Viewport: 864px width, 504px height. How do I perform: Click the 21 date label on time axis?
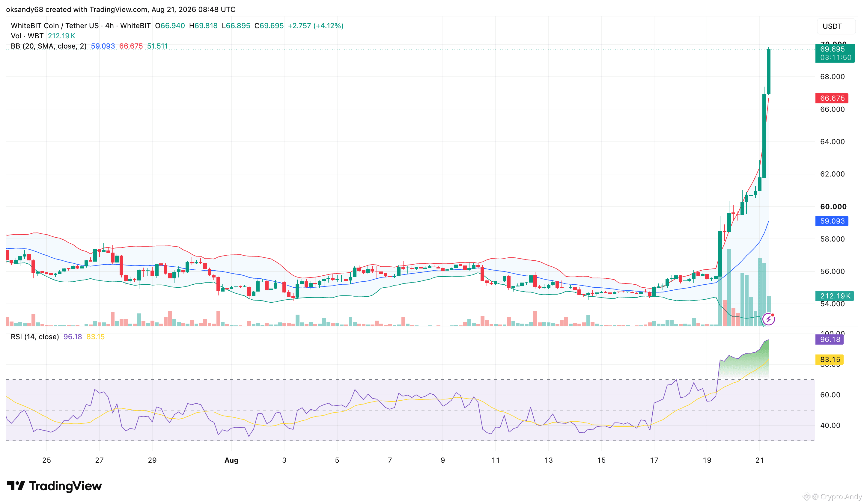tap(760, 461)
